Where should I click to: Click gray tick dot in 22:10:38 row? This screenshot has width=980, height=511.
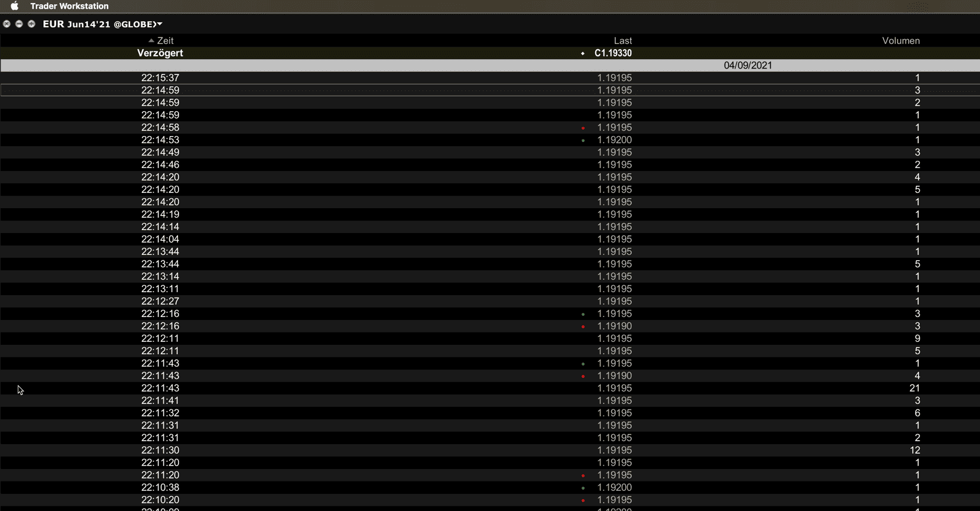coord(583,488)
